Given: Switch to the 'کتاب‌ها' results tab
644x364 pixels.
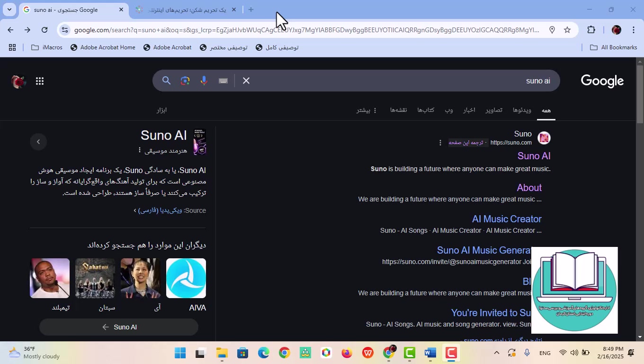Looking at the screenshot, I should [x=426, y=110].
